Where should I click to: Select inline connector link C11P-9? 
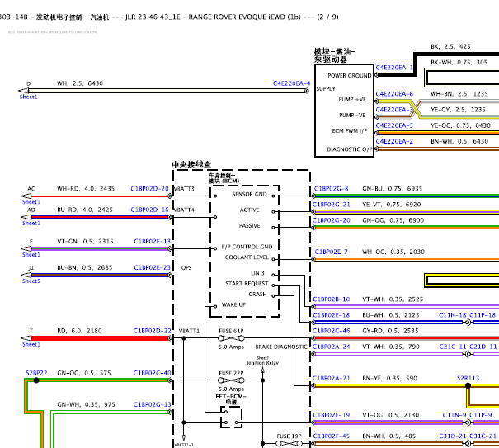coord(481,415)
